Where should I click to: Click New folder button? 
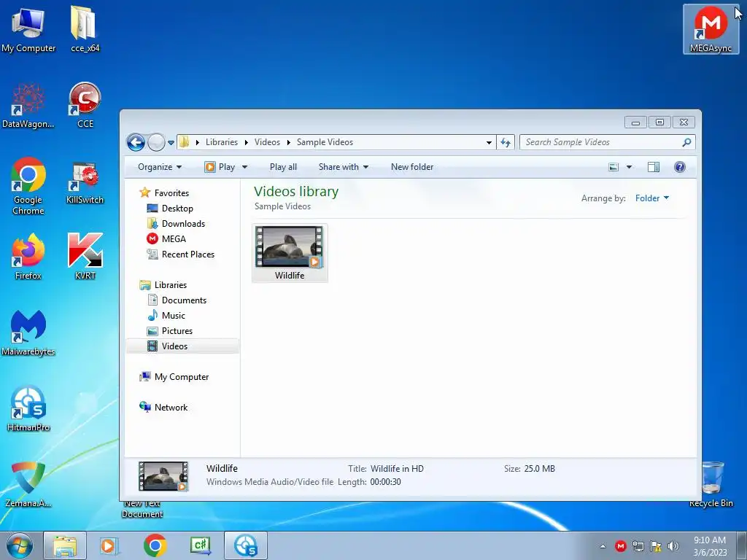[412, 167]
